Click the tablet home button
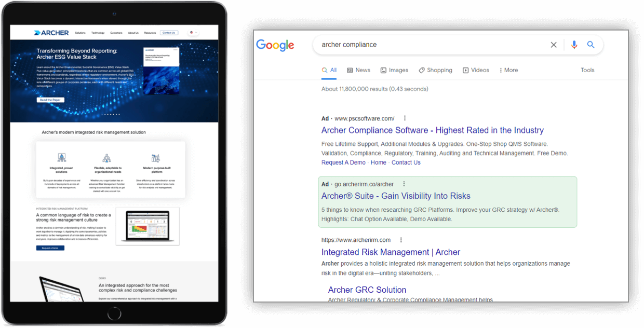 pyautogui.click(x=114, y=313)
